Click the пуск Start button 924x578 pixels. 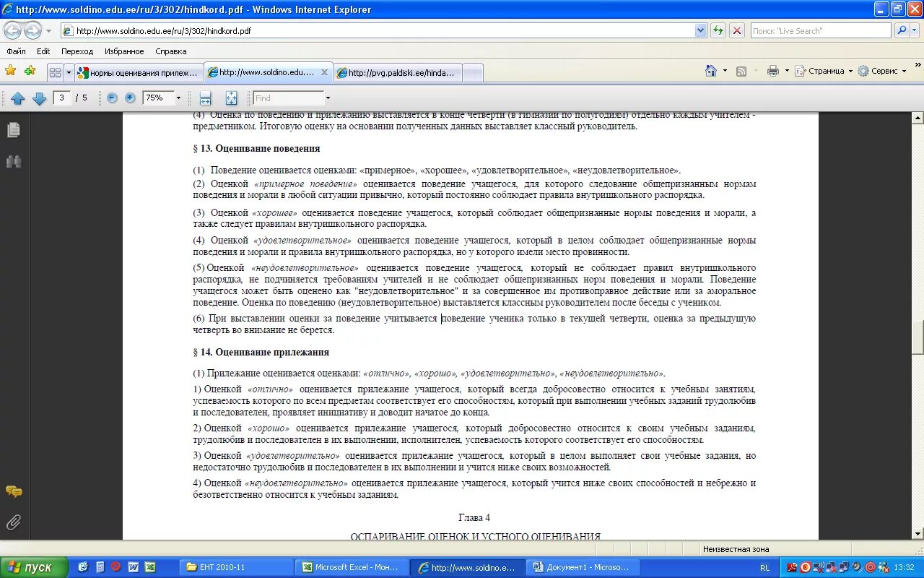34,567
